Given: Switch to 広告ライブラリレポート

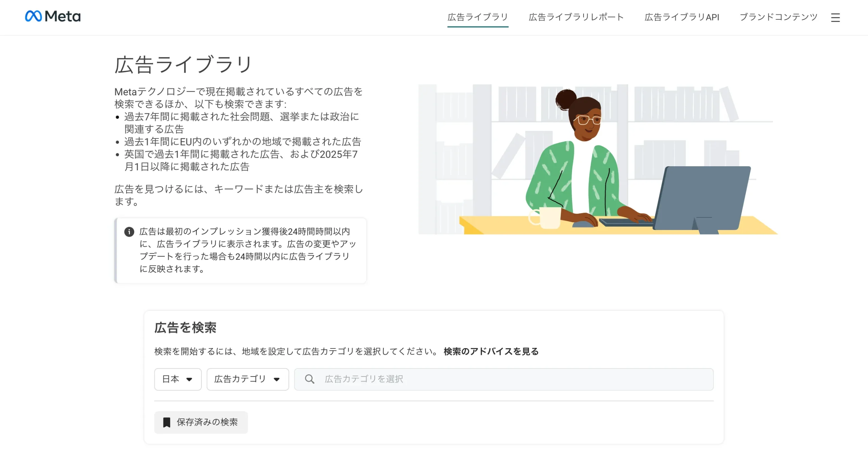Looking at the screenshot, I should pos(576,17).
